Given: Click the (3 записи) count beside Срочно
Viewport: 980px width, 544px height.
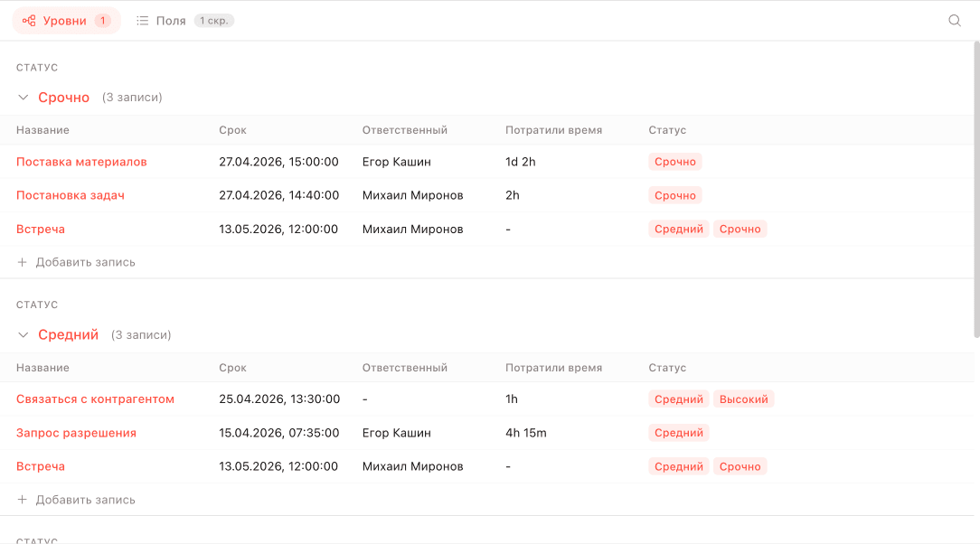Looking at the screenshot, I should (132, 98).
